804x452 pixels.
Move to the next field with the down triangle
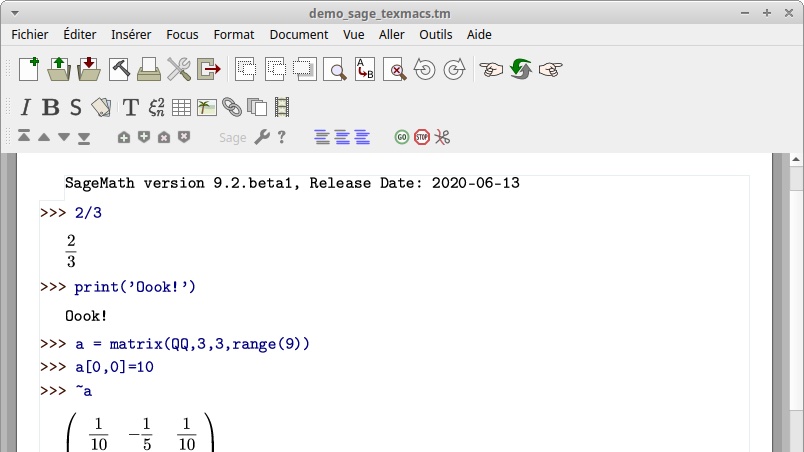point(64,137)
